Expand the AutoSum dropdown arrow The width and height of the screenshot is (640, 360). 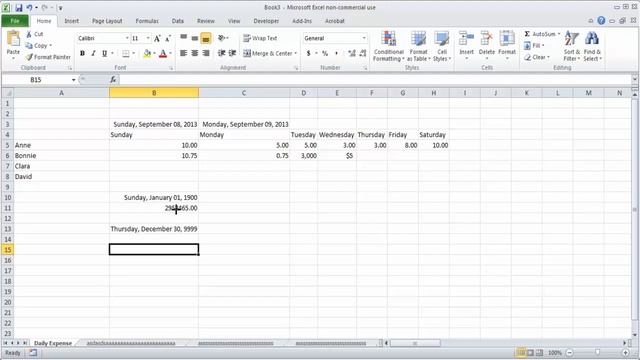point(559,34)
